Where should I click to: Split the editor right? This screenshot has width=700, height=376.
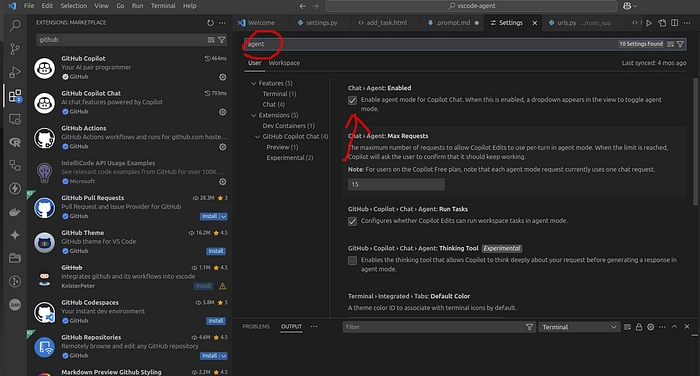(675, 23)
